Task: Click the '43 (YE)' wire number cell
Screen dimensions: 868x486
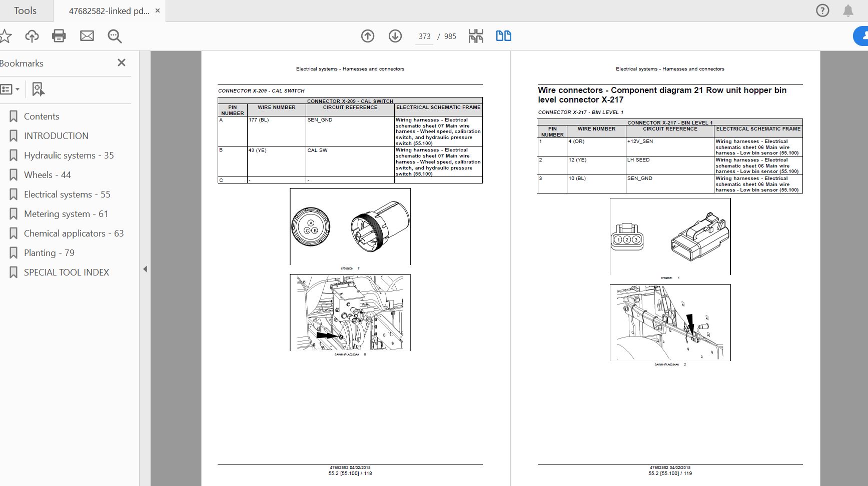Action: click(x=277, y=161)
